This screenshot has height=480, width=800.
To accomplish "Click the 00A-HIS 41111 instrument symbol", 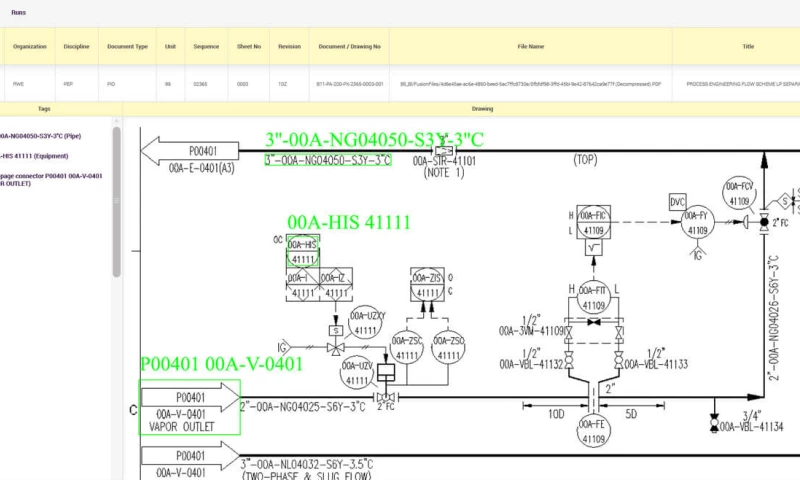I will point(302,252).
